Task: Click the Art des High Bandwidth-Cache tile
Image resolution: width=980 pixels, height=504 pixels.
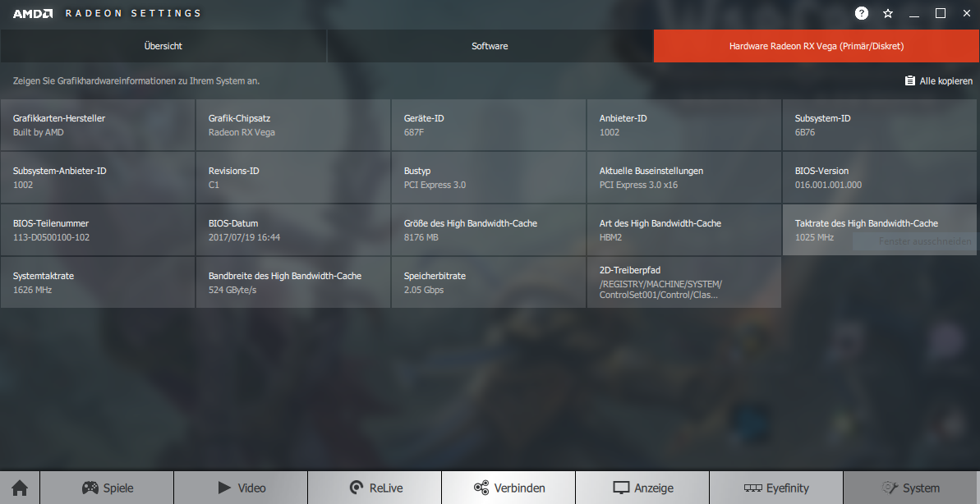Action: click(x=683, y=230)
